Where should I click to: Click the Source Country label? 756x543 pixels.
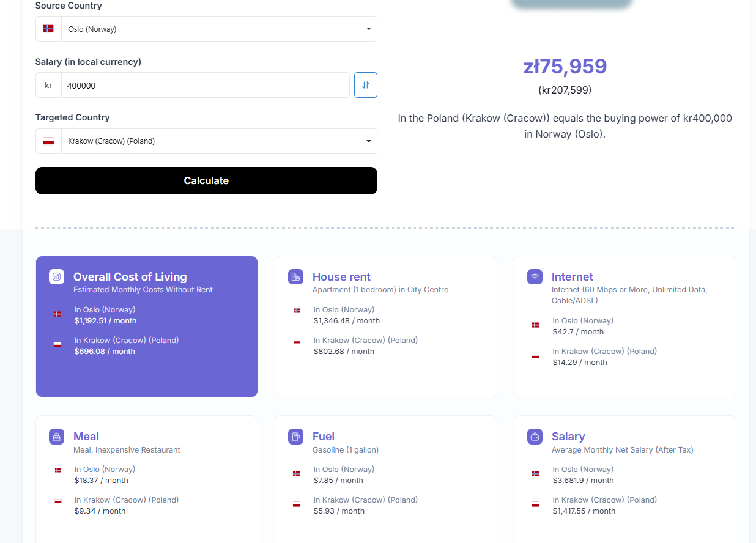pyautogui.click(x=69, y=6)
